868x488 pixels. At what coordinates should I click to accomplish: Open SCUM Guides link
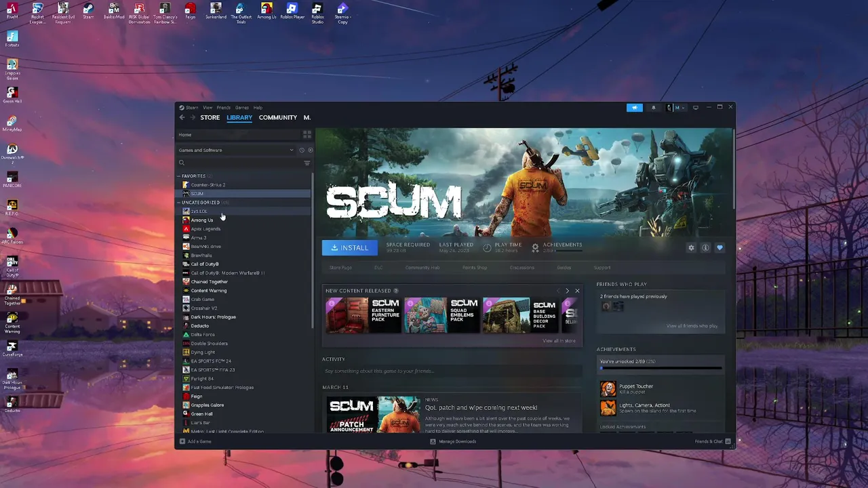[564, 268]
